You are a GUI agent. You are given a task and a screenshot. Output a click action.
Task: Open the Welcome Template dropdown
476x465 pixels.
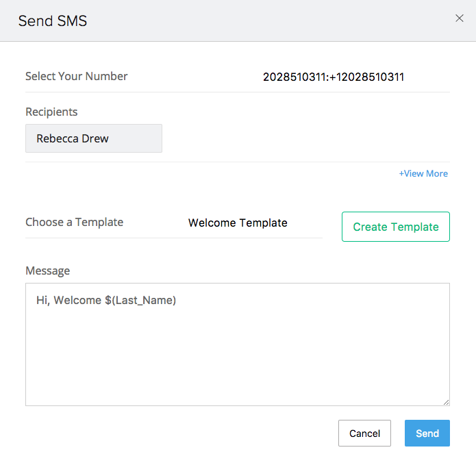(x=238, y=223)
